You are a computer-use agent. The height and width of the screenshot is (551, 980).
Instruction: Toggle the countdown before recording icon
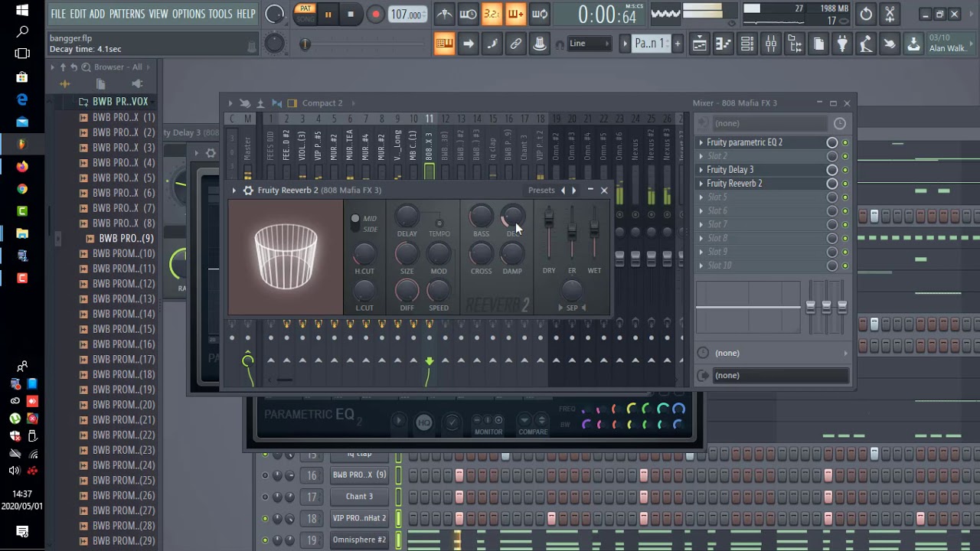click(492, 14)
